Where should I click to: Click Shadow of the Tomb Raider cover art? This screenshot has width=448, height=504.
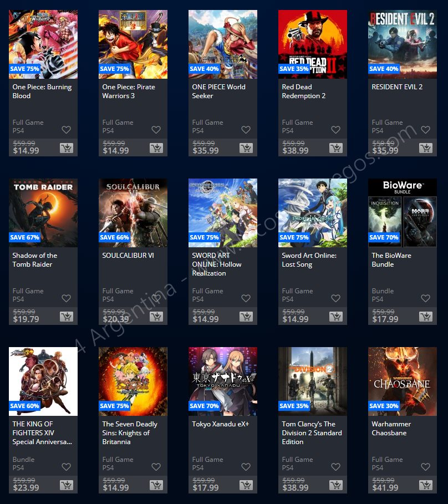[x=43, y=213]
